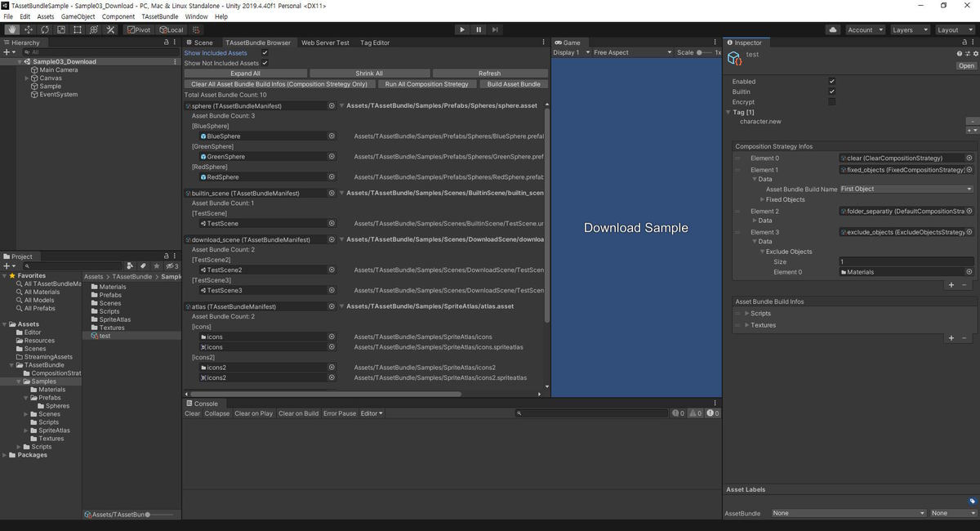Screen dimensions: 980x531
Task: Open custom editor tools
Action: point(110,29)
